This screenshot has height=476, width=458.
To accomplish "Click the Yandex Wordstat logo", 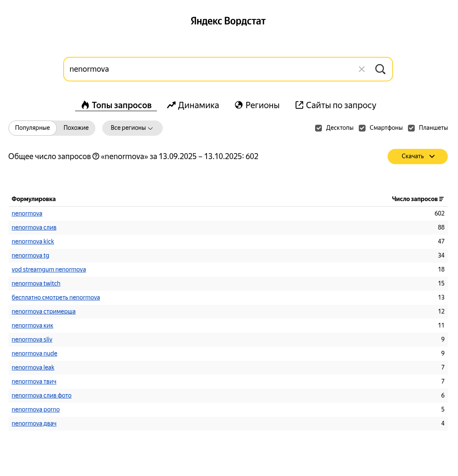I will (228, 21).
